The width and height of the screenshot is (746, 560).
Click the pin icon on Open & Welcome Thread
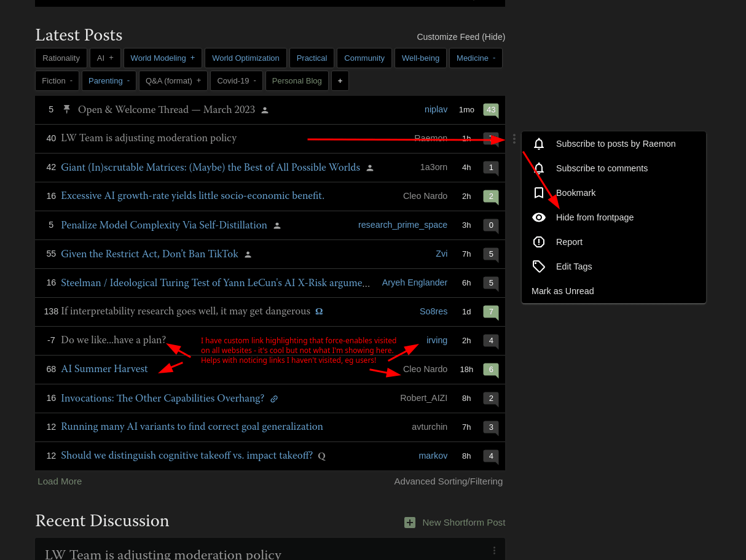[67, 109]
